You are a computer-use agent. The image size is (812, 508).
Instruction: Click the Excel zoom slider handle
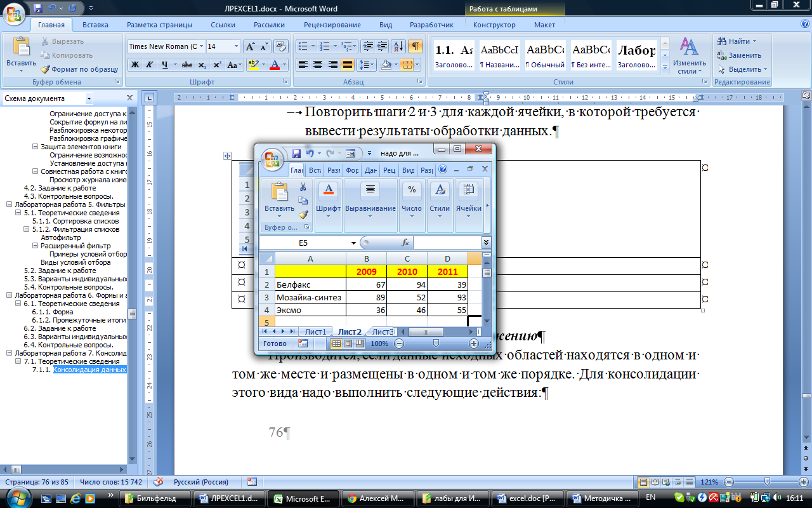pyautogui.click(x=436, y=344)
